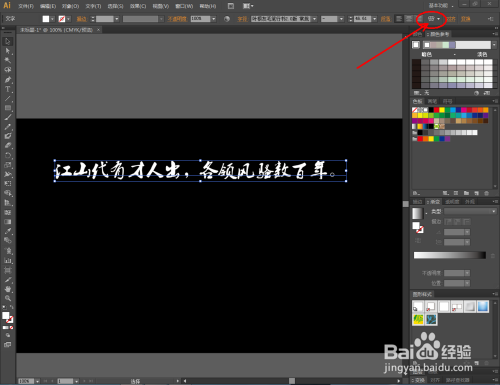Open the 文件(F) menu
The width and height of the screenshot is (500, 385).
click(26, 6)
